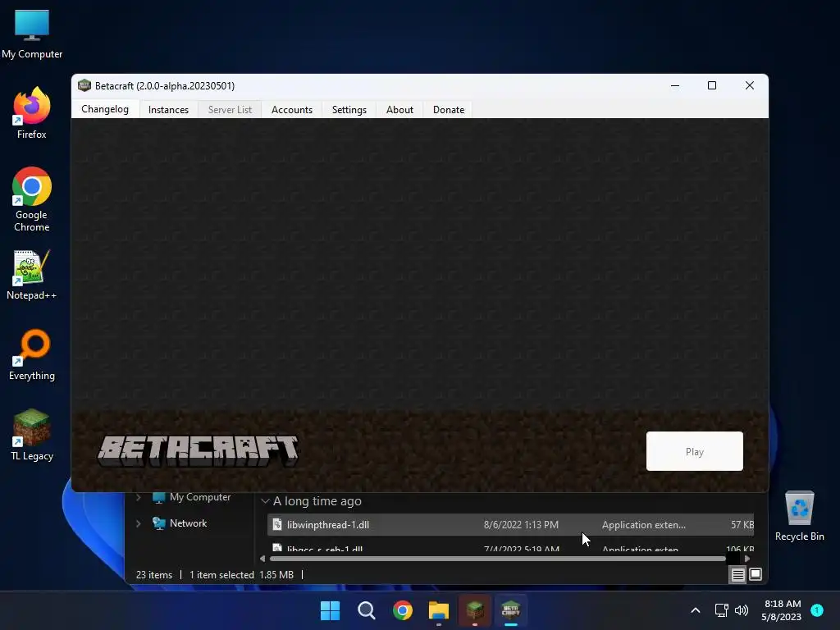This screenshot has width=840, height=630.
Task: Switch to the Changelog tab
Action: 105,109
